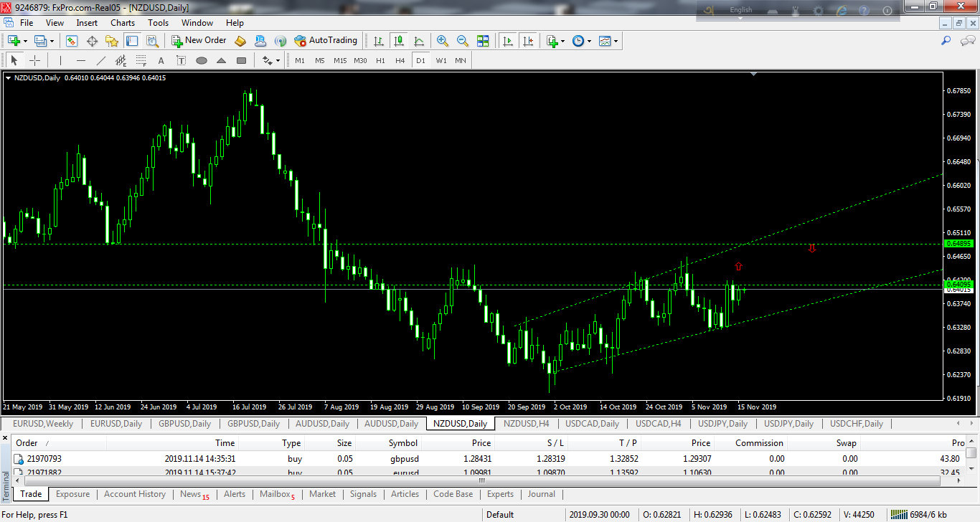
Task: Switch to W1 timeframe
Action: pos(440,60)
